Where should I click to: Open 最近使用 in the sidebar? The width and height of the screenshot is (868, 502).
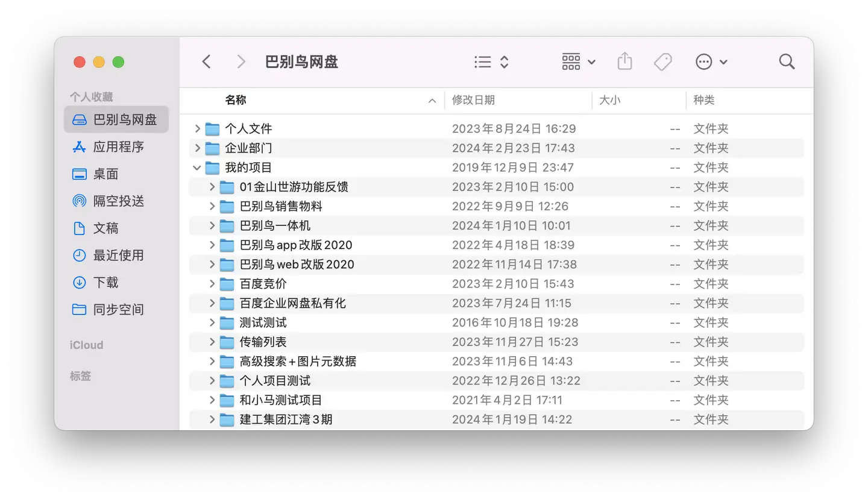pyautogui.click(x=116, y=255)
